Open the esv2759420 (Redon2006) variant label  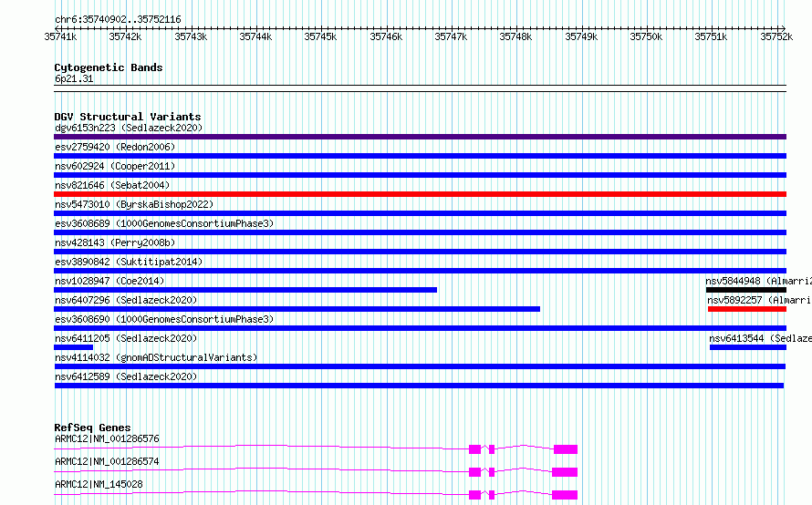coord(115,147)
